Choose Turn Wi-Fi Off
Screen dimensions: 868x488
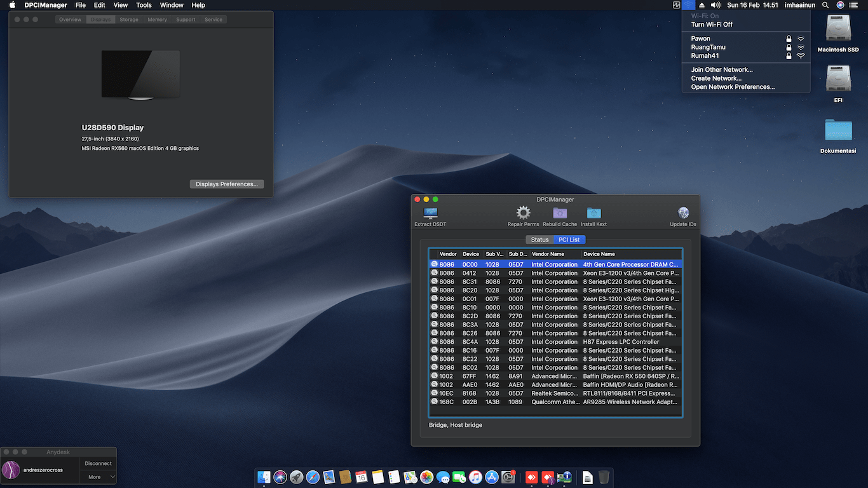click(x=746, y=24)
